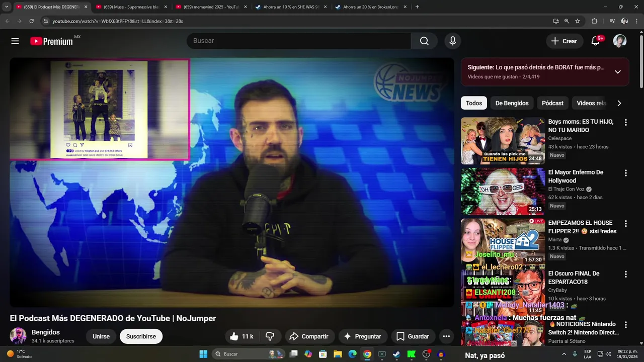Click the Buscar search input field
This screenshot has width=644, height=362.
coord(299,41)
